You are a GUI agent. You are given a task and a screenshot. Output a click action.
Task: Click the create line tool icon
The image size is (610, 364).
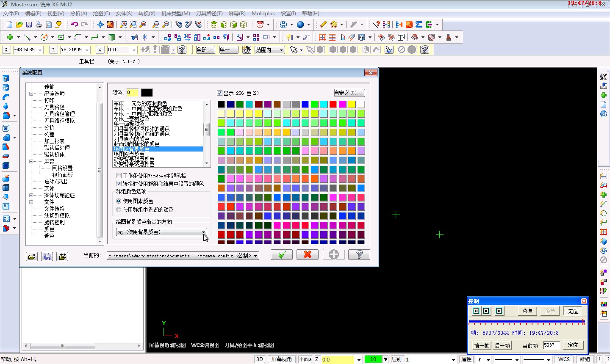click(x=27, y=37)
